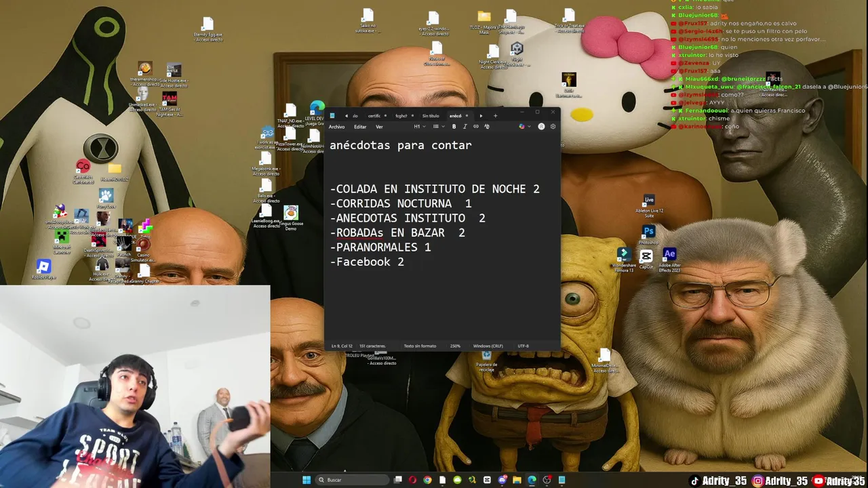Select the Balls.exe desktop shortcut
Viewport: 868px width, 488px height.
pyautogui.click(x=266, y=190)
